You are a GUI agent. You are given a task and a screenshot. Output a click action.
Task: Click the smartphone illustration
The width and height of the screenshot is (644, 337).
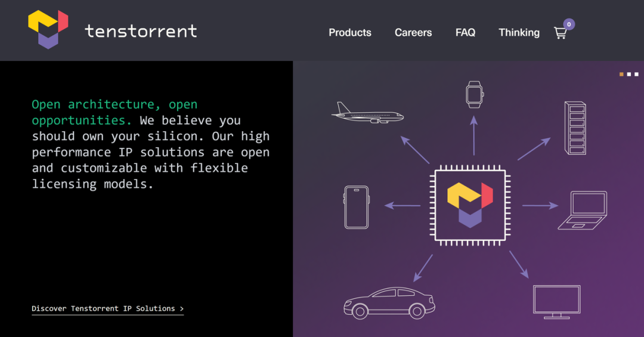pos(356,207)
